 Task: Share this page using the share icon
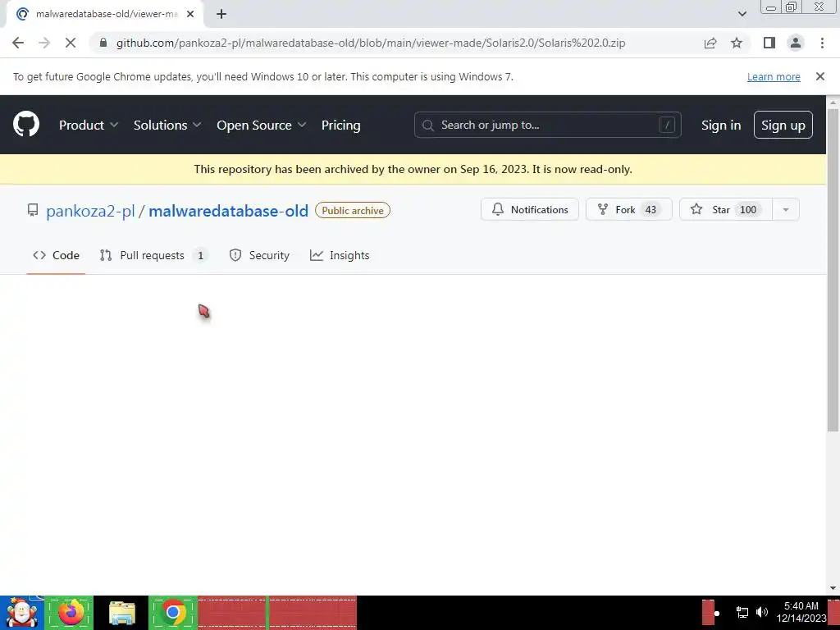pyautogui.click(x=710, y=43)
